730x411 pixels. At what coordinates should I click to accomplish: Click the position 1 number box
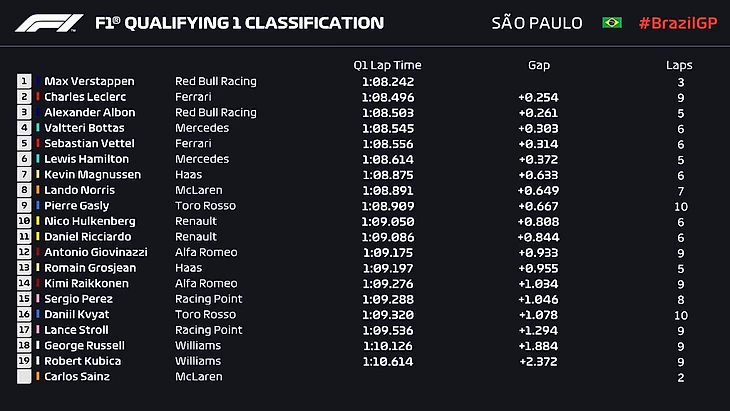pos(25,81)
